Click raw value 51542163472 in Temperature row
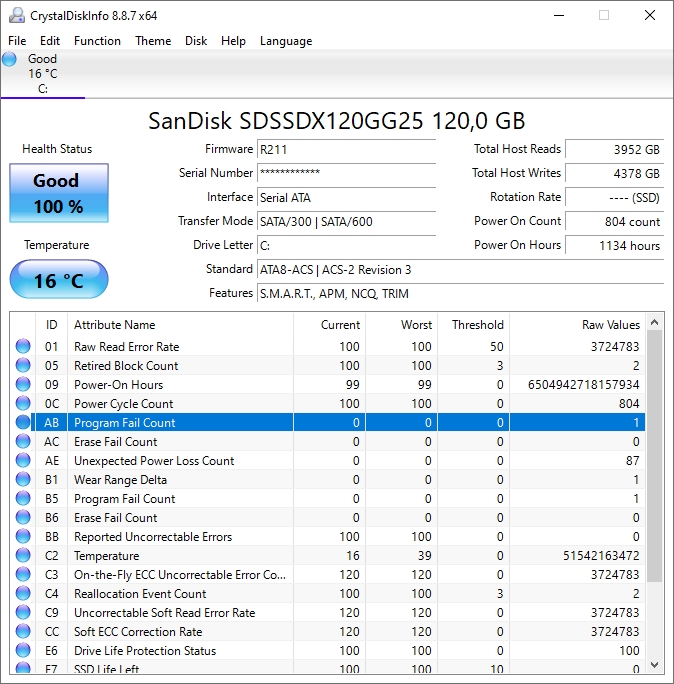This screenshot has height=684, width=674. click(601, 555)
